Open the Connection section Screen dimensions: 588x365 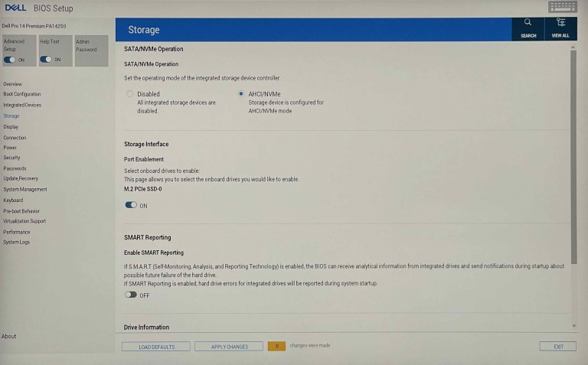point(15,138)
